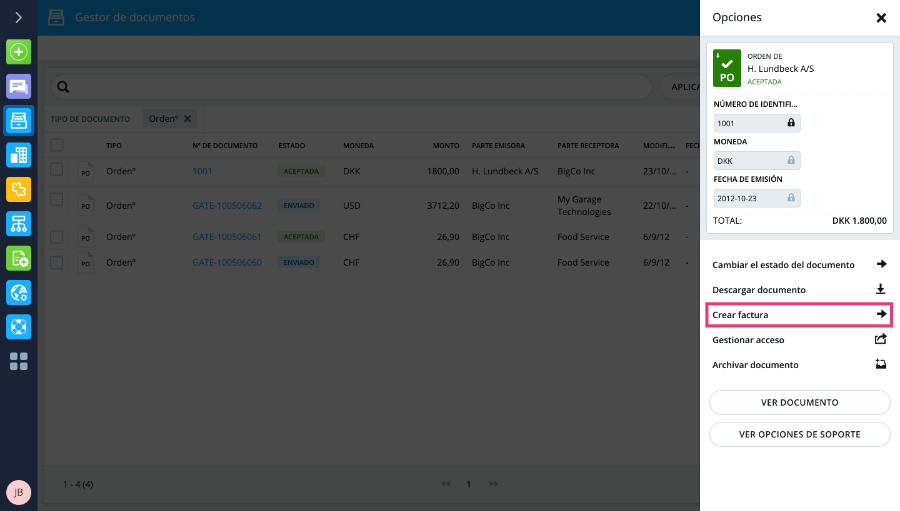Image resolution: width=900 pixels, height=511 pixels.
Task: Open the yellow puzzle piece apps icon
Action: pos(18,189)
